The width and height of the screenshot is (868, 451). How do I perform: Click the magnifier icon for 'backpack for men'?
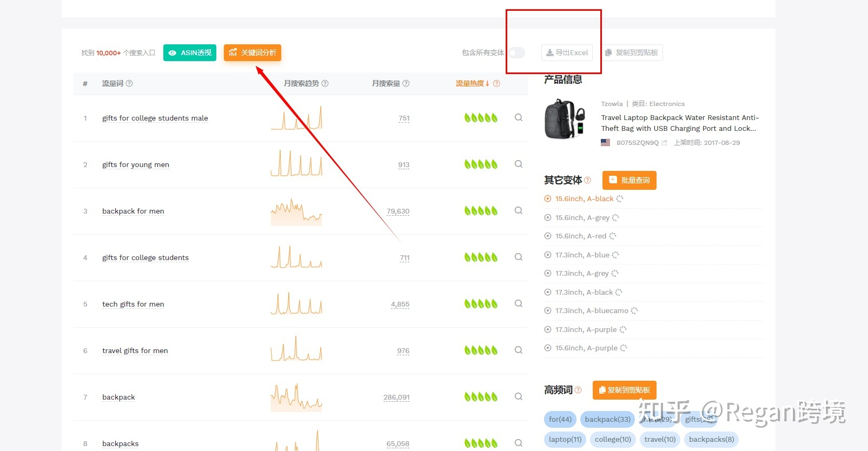click(518, 210)
